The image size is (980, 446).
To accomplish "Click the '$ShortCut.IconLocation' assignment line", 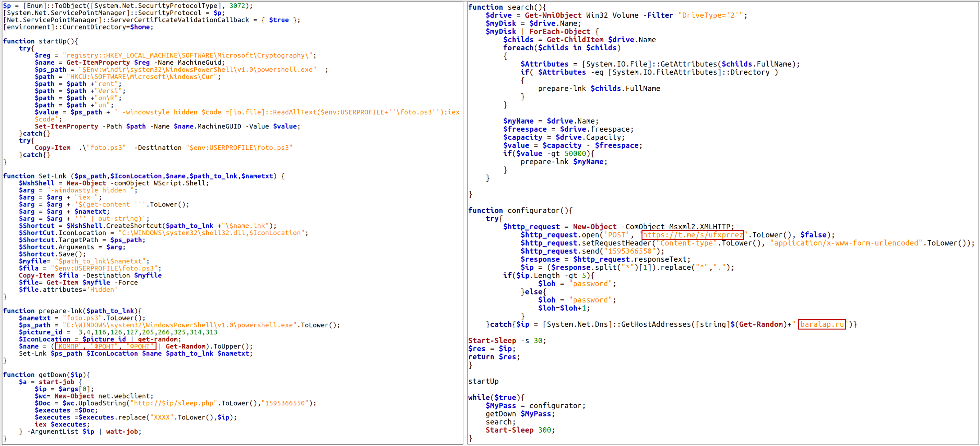I will [x=164, y=233].
